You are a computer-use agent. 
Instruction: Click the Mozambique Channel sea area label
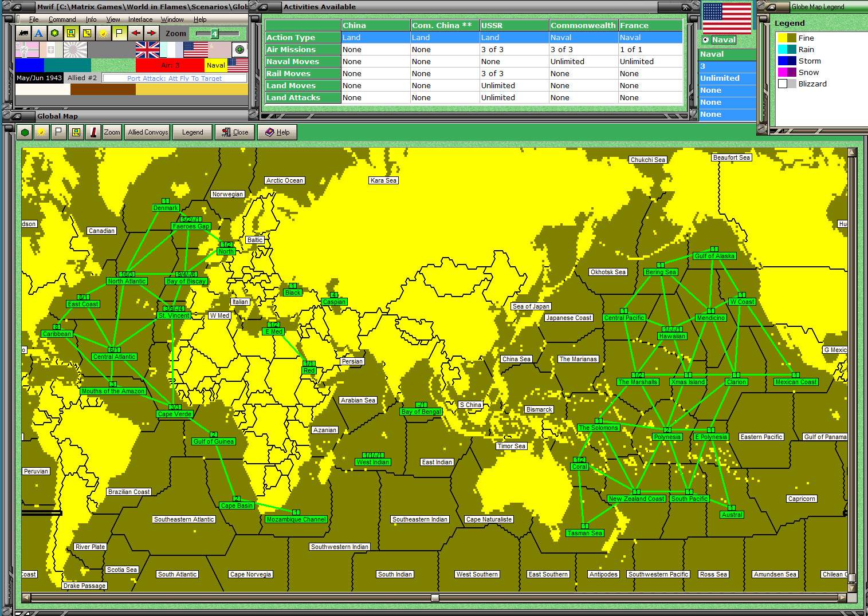pyautogui.click(x=296, y=519)
